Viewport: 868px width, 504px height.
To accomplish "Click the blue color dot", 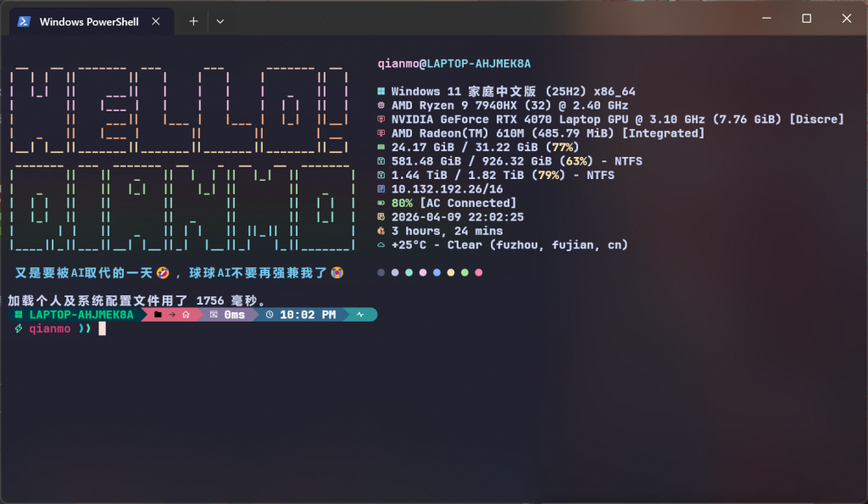I will click(437, 272).
